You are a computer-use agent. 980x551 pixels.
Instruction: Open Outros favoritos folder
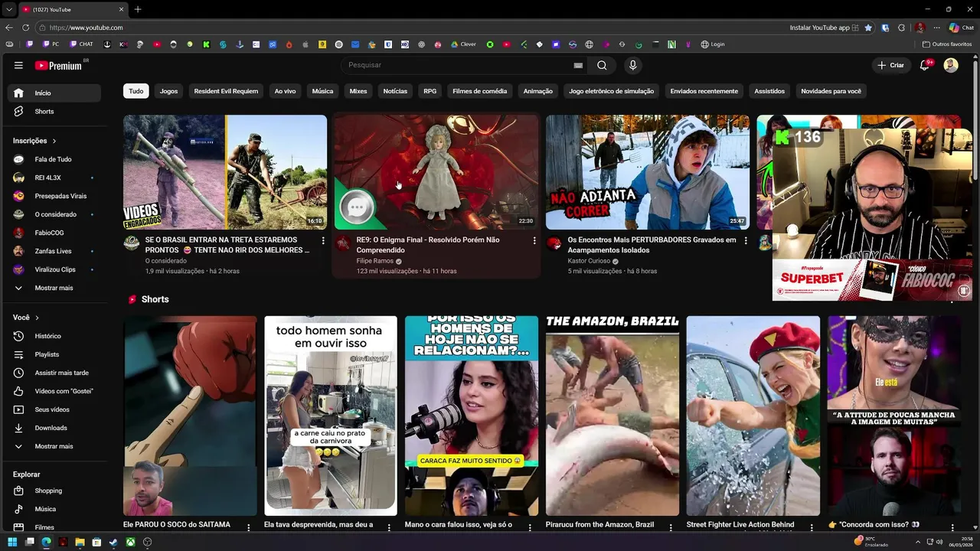(947, 44)
